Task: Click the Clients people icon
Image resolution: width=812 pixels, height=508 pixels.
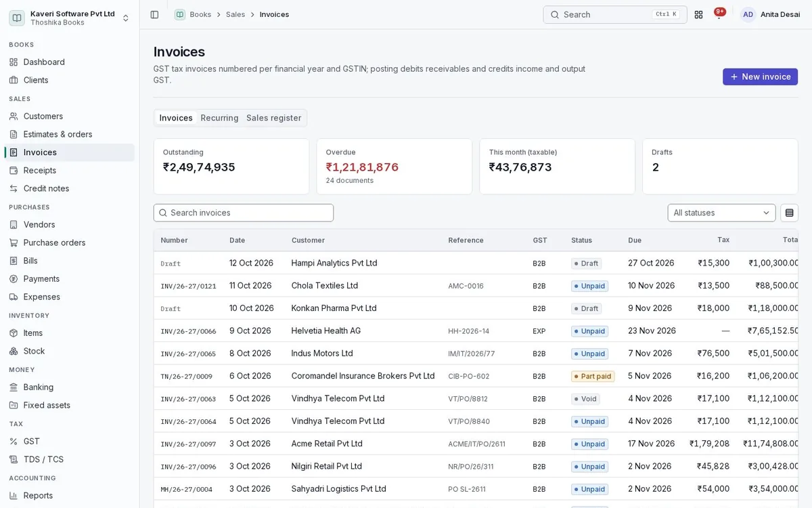Action: click(x=14, y=80)
